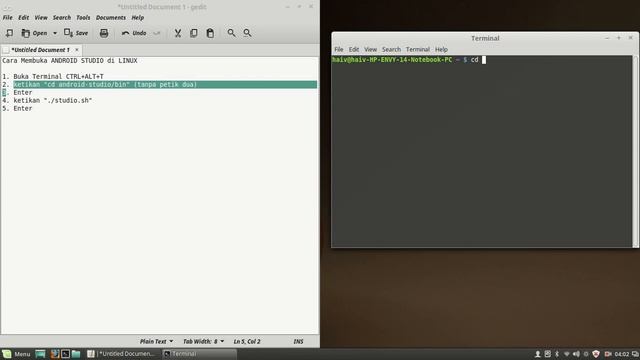Click the red screen recorder tray icon
Image resolution: width=640 pixels, height=360 pixels.
click(608, 354)
